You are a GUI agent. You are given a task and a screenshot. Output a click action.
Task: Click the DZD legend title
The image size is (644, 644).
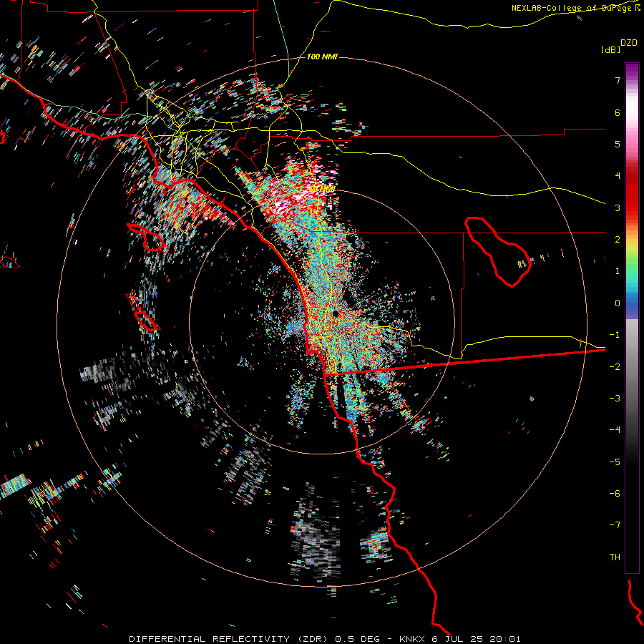629,43
